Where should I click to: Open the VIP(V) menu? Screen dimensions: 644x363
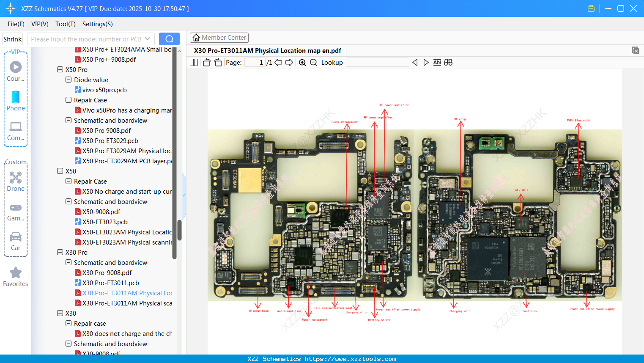point(40,24)
